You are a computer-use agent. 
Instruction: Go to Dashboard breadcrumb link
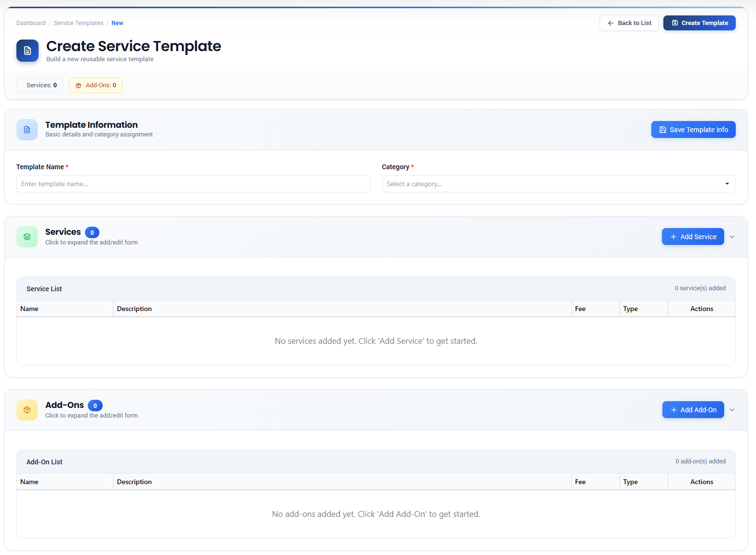pos(31,23)
